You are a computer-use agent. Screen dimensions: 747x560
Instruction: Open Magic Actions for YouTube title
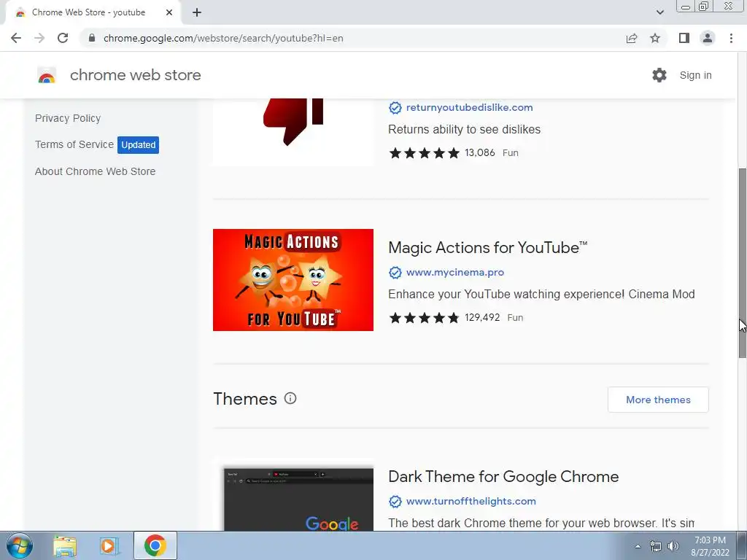(487, 248)
